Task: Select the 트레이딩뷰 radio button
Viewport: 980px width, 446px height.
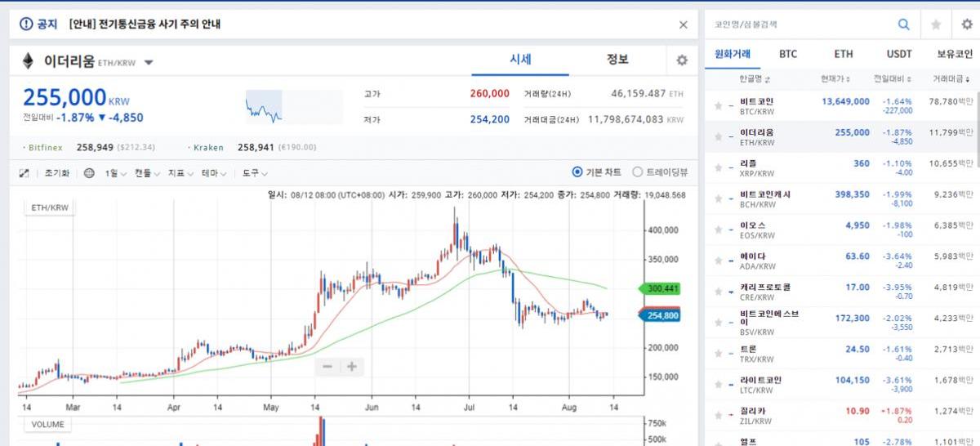Action: click(638, 172)
